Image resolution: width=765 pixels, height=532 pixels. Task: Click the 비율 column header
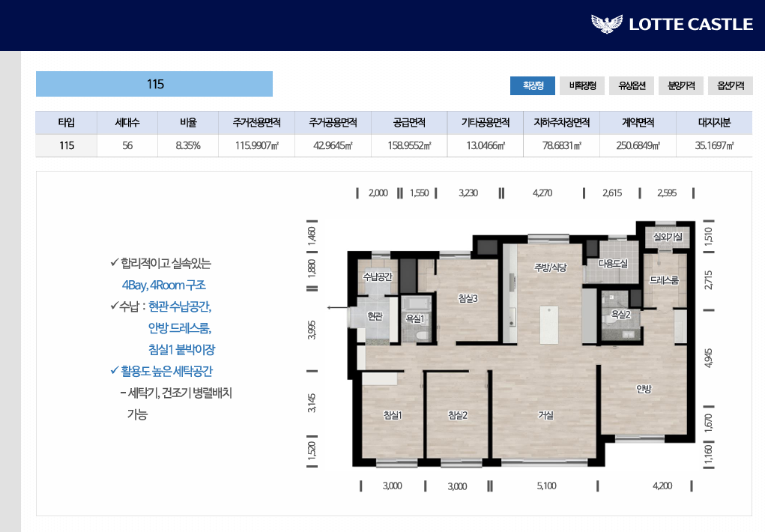coord(188,122)
